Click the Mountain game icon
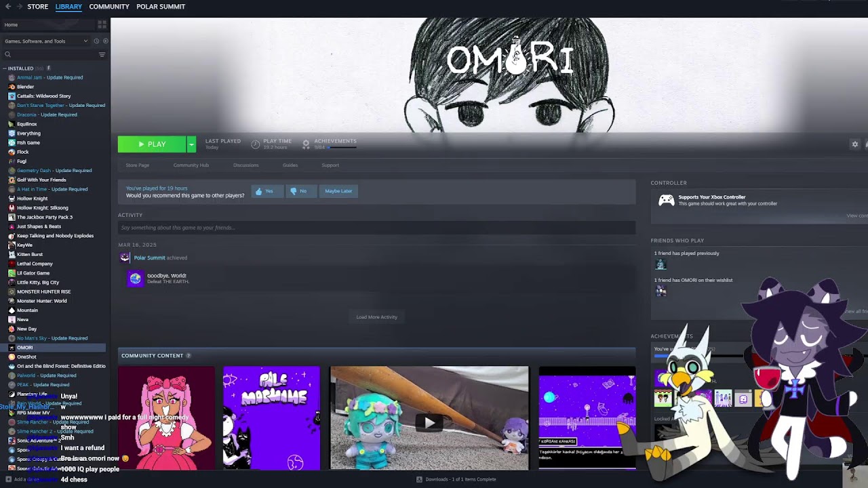The width and height of the screenshot is (868, 488). 12,310
